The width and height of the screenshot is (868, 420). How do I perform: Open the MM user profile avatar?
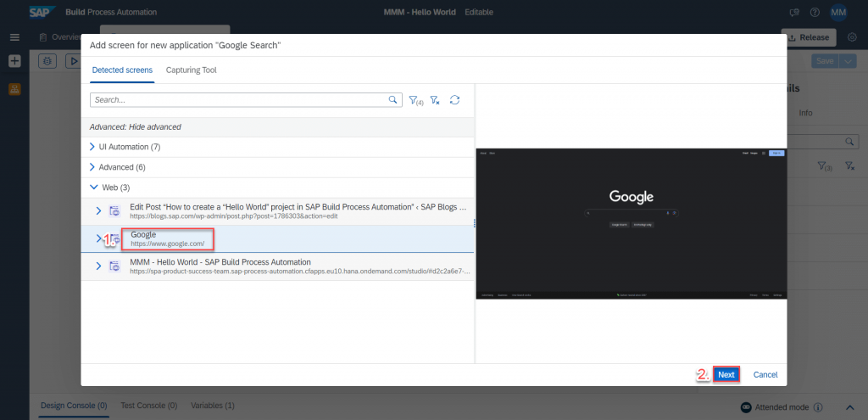[x=838, y=12]
